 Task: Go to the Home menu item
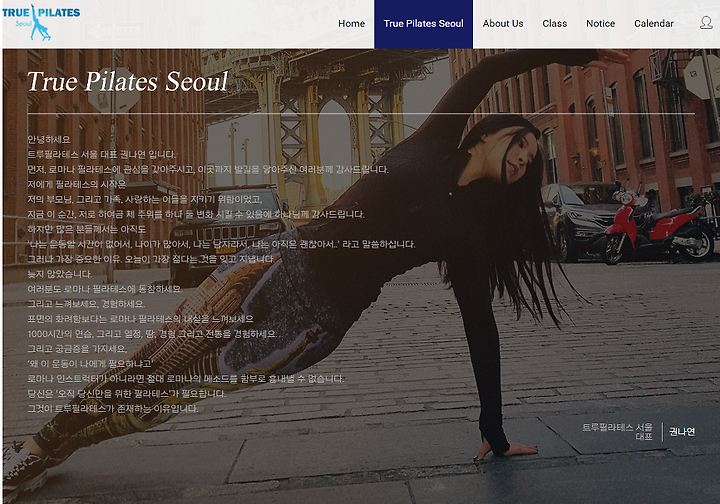click(351, 23)
